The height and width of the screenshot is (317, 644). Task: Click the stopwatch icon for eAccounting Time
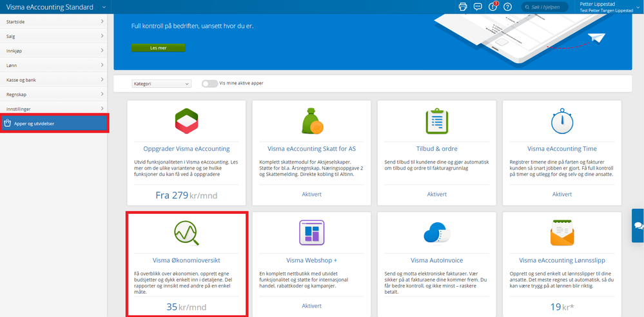(x=562, y=120)
